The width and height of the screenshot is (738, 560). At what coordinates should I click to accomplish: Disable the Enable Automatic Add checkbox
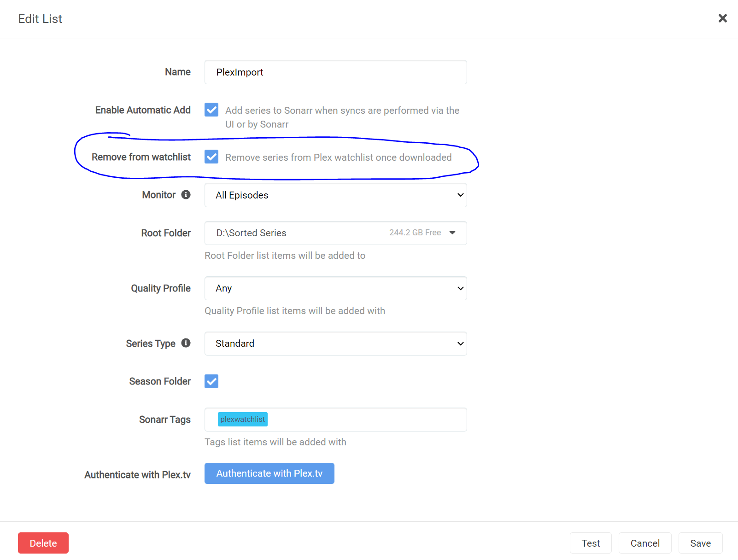[211, 110]
